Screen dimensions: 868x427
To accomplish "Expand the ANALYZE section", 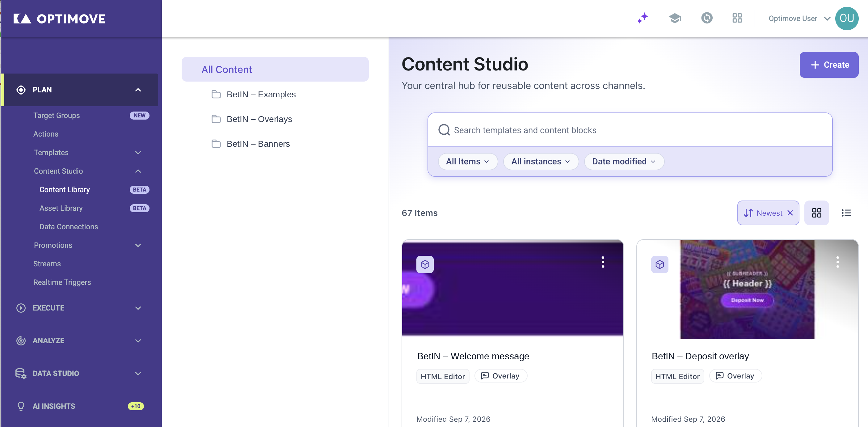I will 138,341.
